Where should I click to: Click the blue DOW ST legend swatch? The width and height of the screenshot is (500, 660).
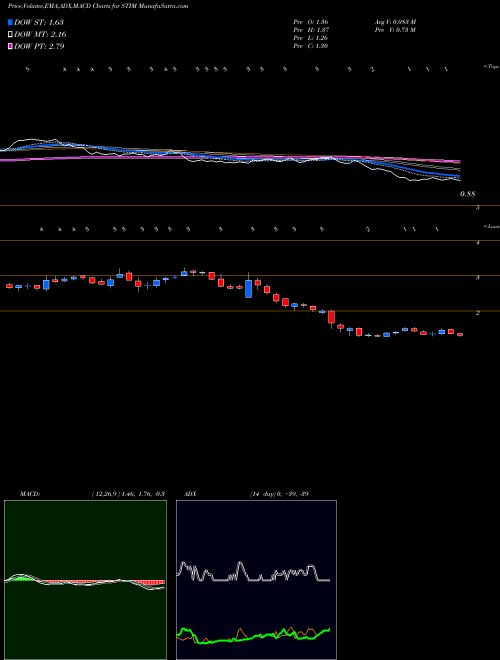click(10, 22)
